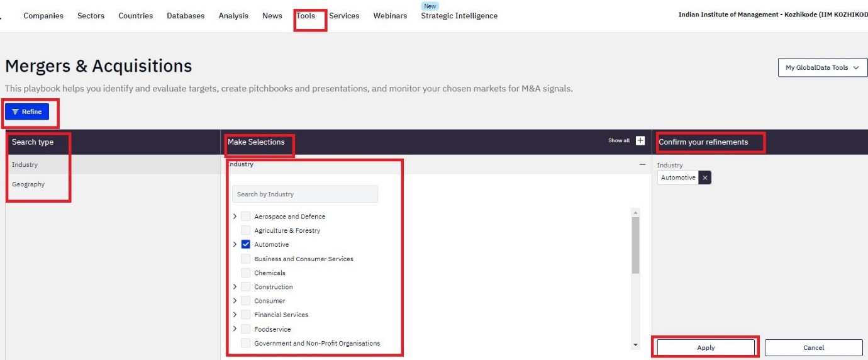Go to the Companies menu
The width and height of the screenshot is (868, 360).
(x=43, y=16)
